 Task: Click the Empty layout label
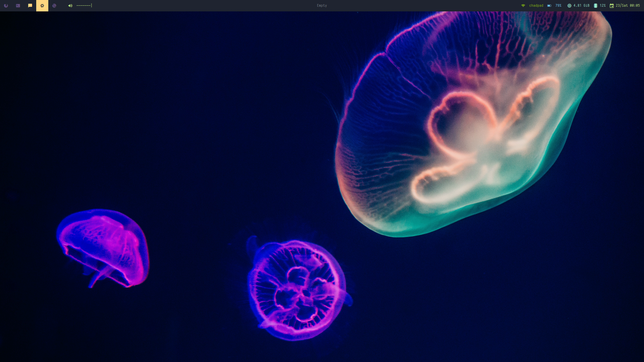[321, 5]
